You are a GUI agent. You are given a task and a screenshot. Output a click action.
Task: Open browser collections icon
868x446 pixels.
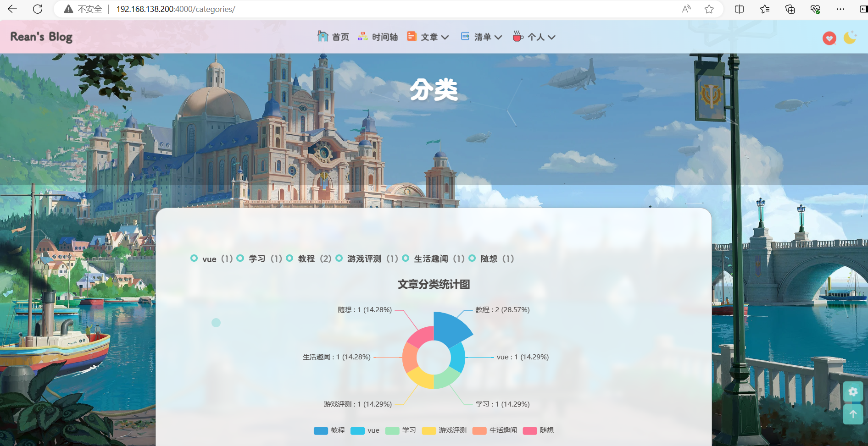(790, 9)
